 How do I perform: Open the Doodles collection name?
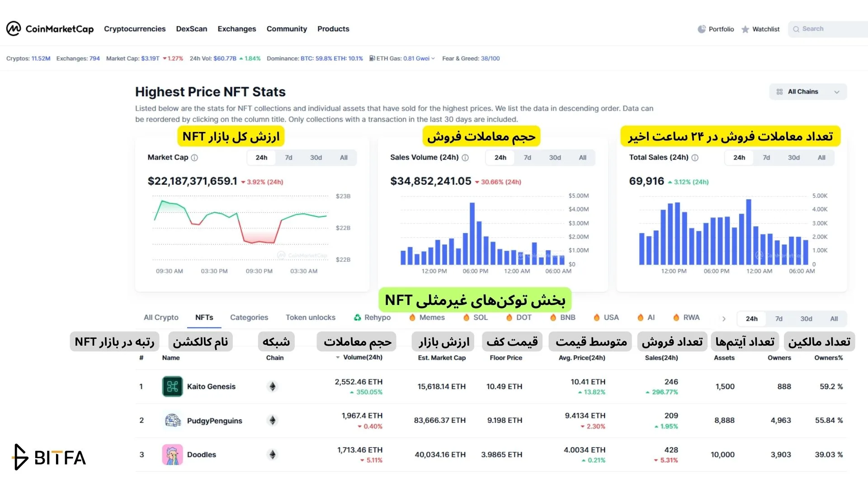[202, 455]
